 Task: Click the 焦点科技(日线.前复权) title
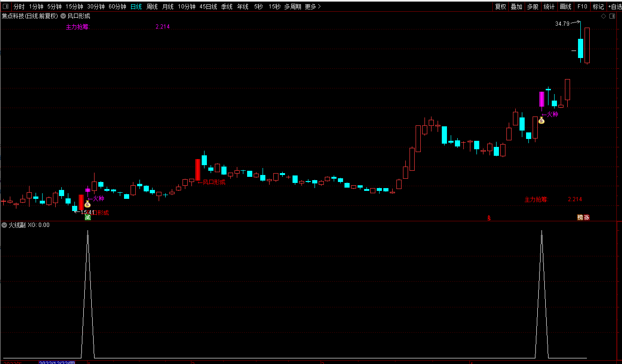click(30, 16)
